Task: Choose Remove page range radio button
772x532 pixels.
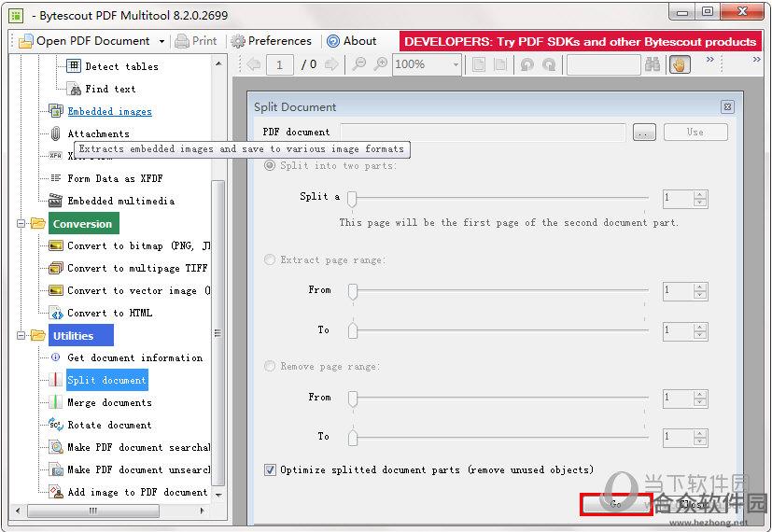Action: coord(270,366)
